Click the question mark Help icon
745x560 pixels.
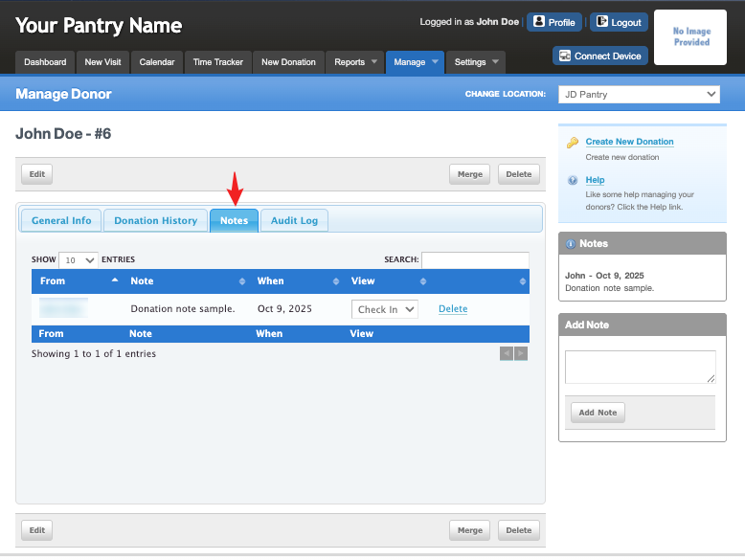[573, 180]
